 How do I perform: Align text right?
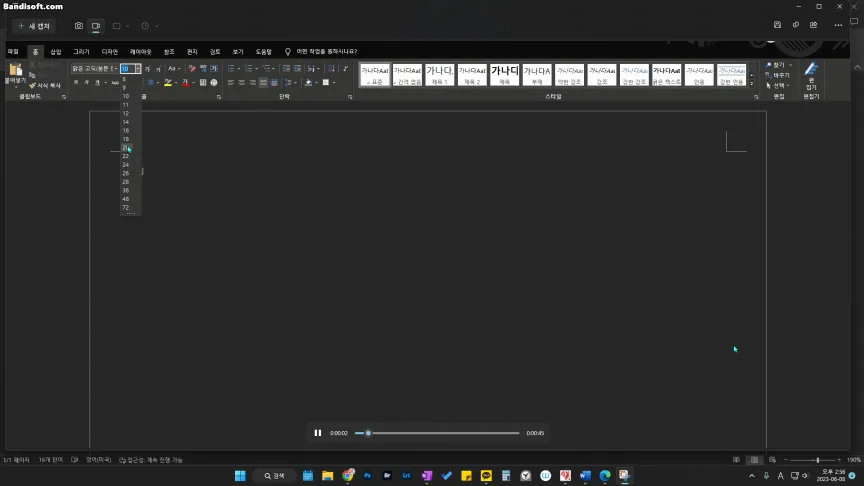pyautogui.click(x=252, y=83)
